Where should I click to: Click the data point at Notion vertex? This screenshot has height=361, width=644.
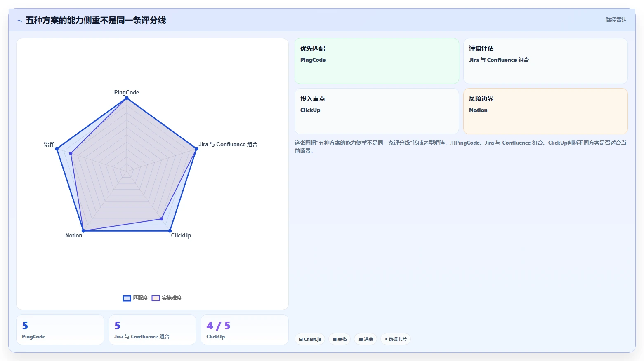point(83,231)
